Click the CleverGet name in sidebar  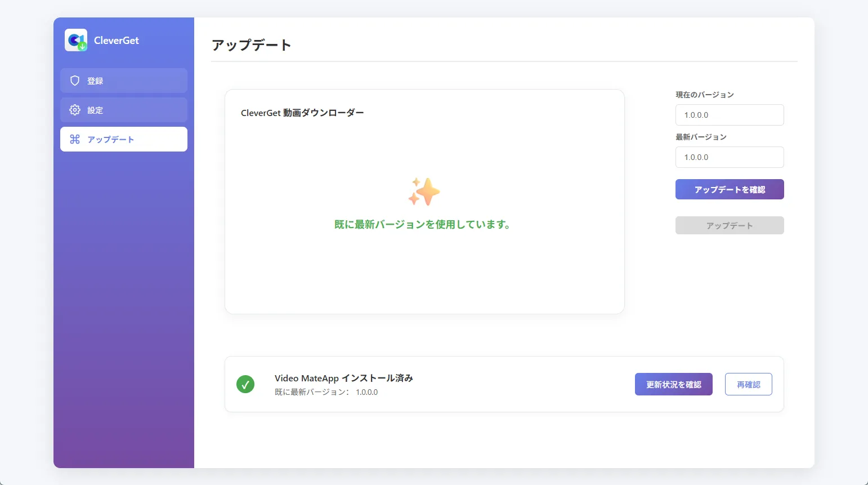click(117, 40)
